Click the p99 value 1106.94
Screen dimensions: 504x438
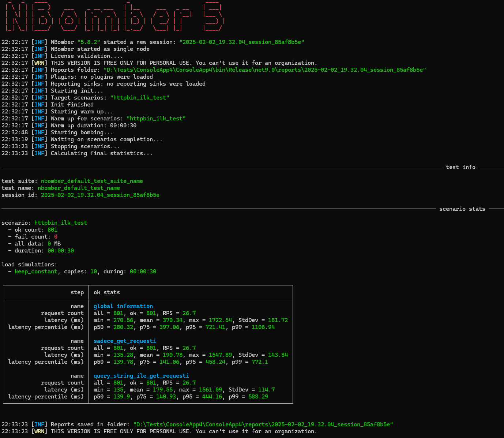pyautogui.click(x=263, y=327)
